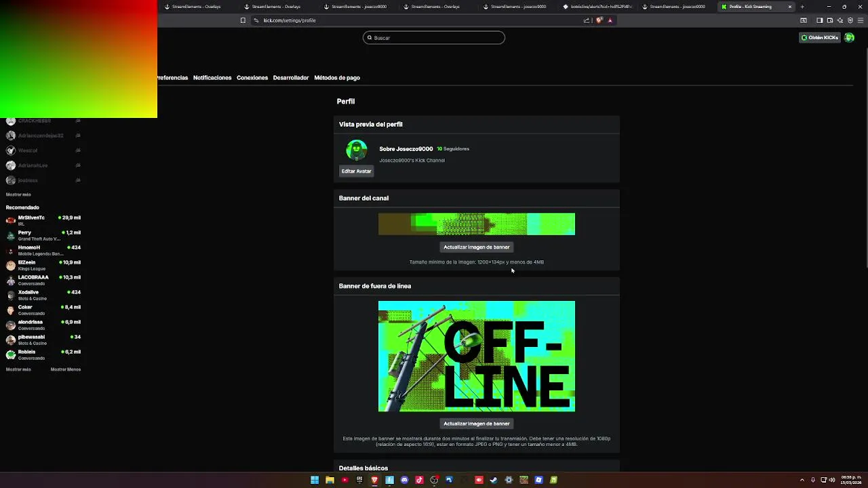Click the channel banner preview image
The width and height of the screenshot is (868, 488).
click(477, 224)
